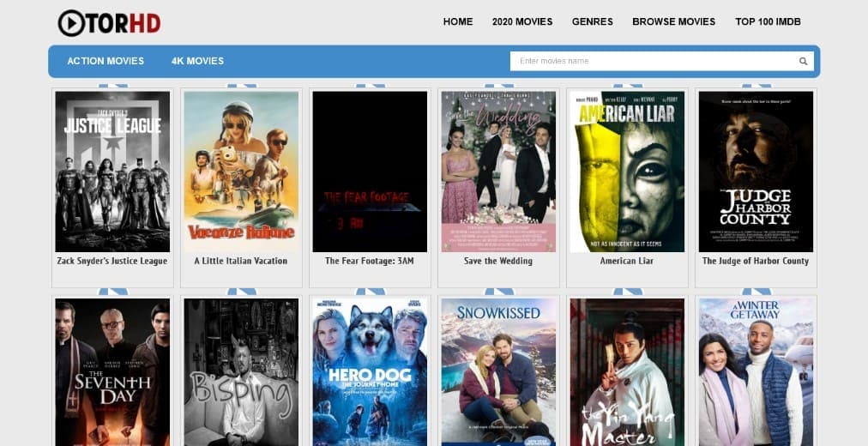Click the 'Zack Snyder's Justice League' title link

[x=112, y=261]
